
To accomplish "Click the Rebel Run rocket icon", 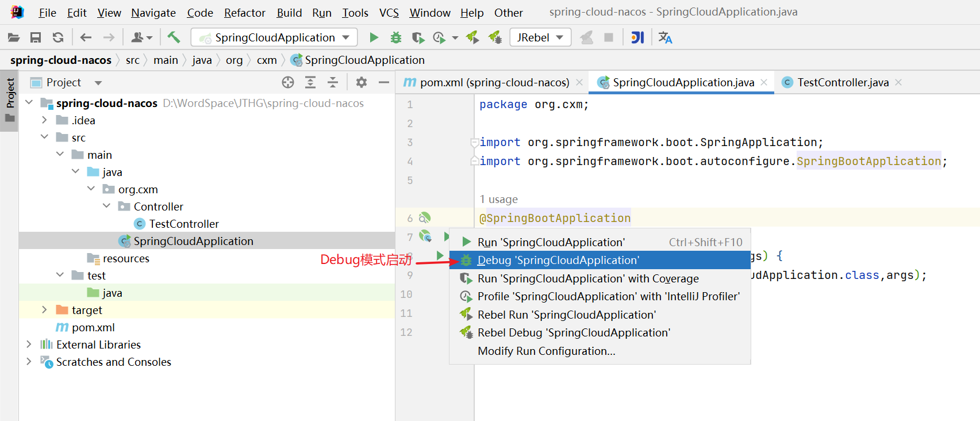I will (472, 38).
